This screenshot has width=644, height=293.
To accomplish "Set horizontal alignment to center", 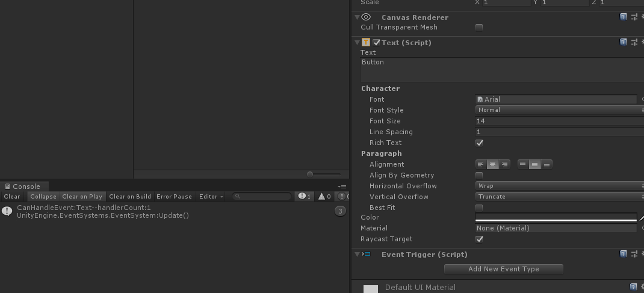I will [x=492, y=165].
